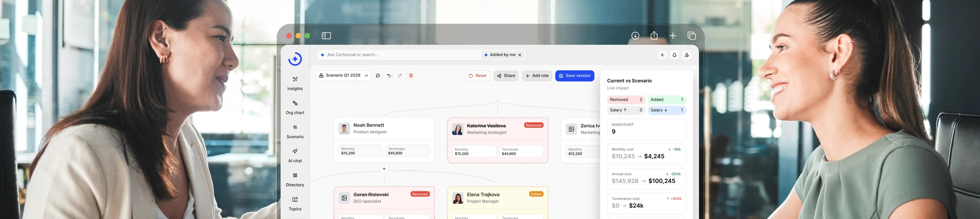Image resolution: width=980 pixels, height=219 pixels.
Task: Click the Add role button
Action: tap(537, 76)
